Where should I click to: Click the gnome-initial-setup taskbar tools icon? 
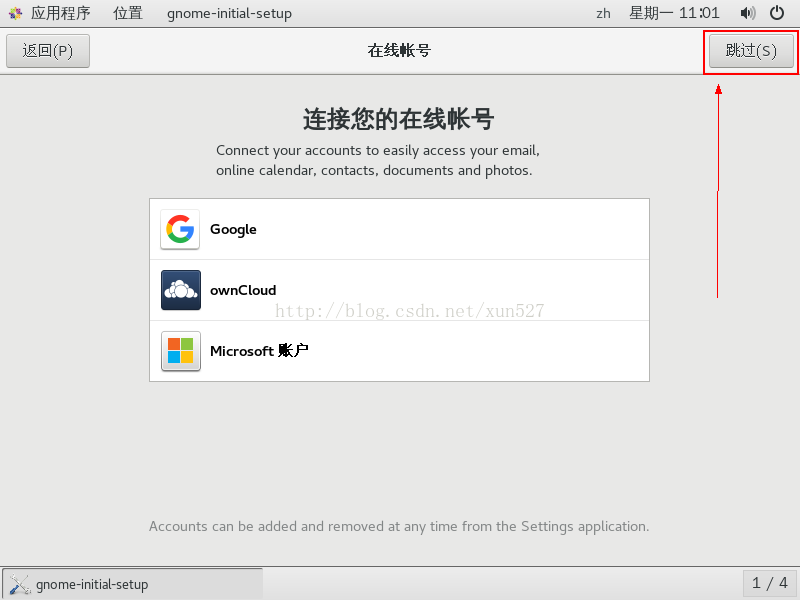20,584
